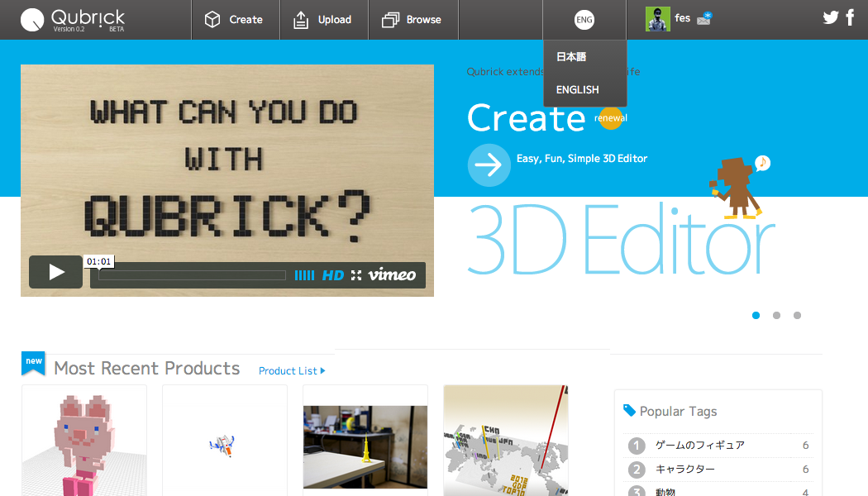Open the messages envelope icon
Viewport: 868px width, 496px height.
pyautogui.click(x=704, y=19)
